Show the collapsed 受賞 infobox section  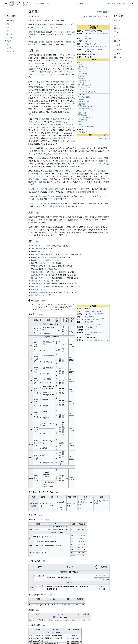pyautogui.click(x=106, y=135)
